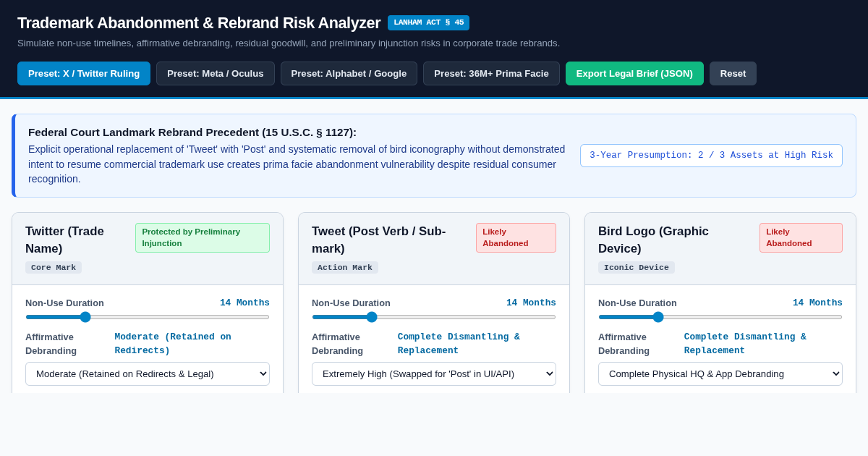This screenshot has height=456, width=868.
Task: Export Legal Brief as JSON
Action: click(x=634, y=73)
